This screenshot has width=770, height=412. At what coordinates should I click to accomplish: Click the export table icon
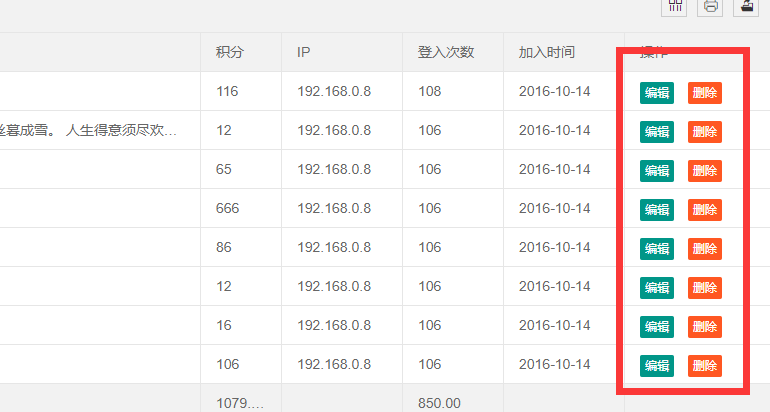pos(746,7)
